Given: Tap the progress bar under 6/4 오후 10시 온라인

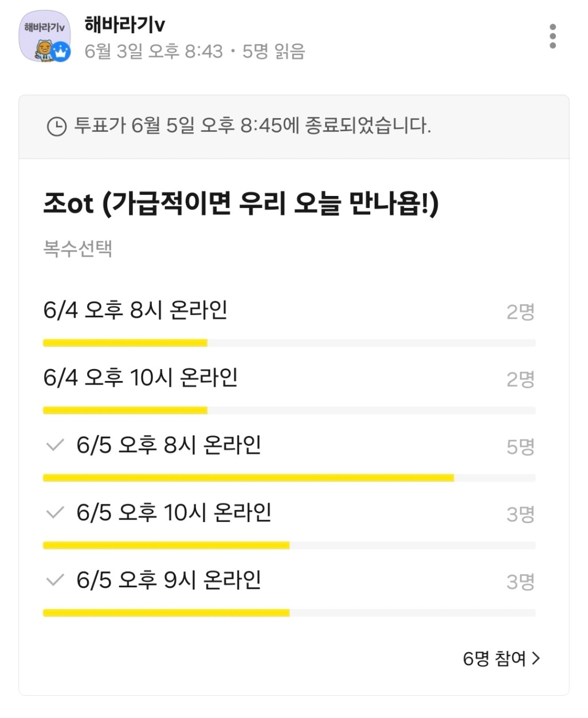Looking at the screenshot, I should tap(289, 410).
